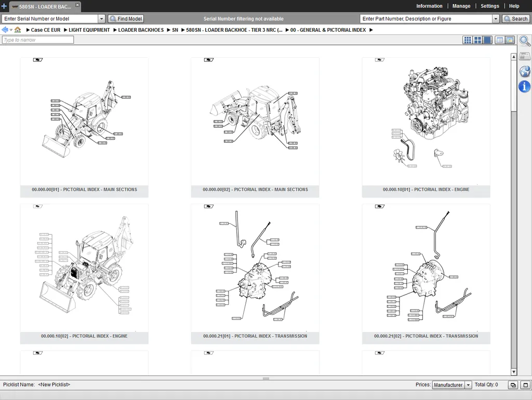Viewport: 532px width, 400px height.
Task: Click the Serial Number filtering not available message
Action: coord(243,19)
